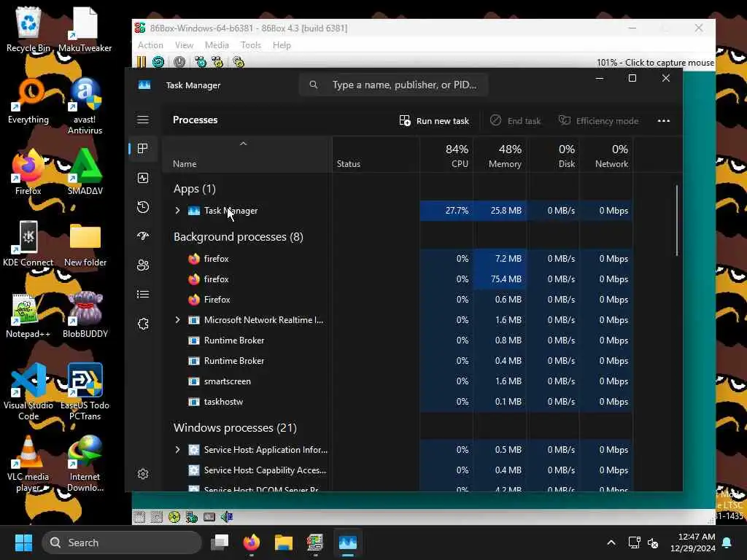Expand Service Host: Application Information row
The image size is (747, 560).
[x=178, y=449]
